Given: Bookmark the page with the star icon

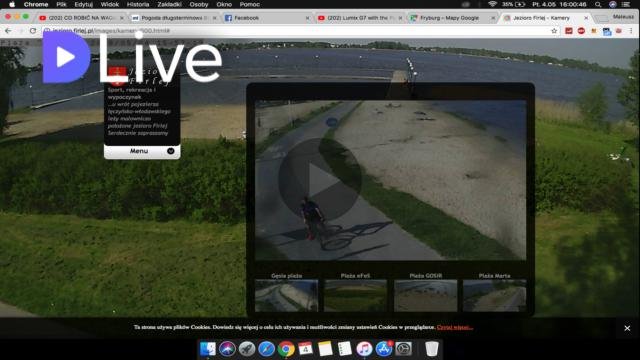Looking at the screenshot, I should point(554,31).
